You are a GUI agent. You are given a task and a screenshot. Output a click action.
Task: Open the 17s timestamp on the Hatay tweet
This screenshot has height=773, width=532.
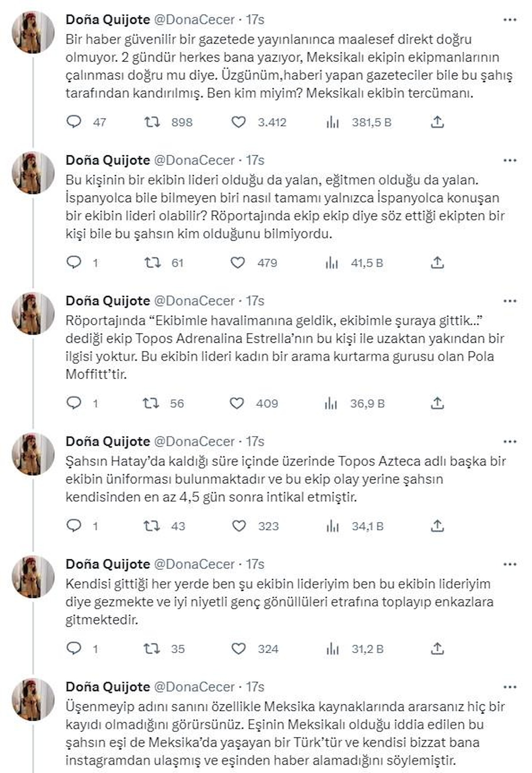[255, 442]
